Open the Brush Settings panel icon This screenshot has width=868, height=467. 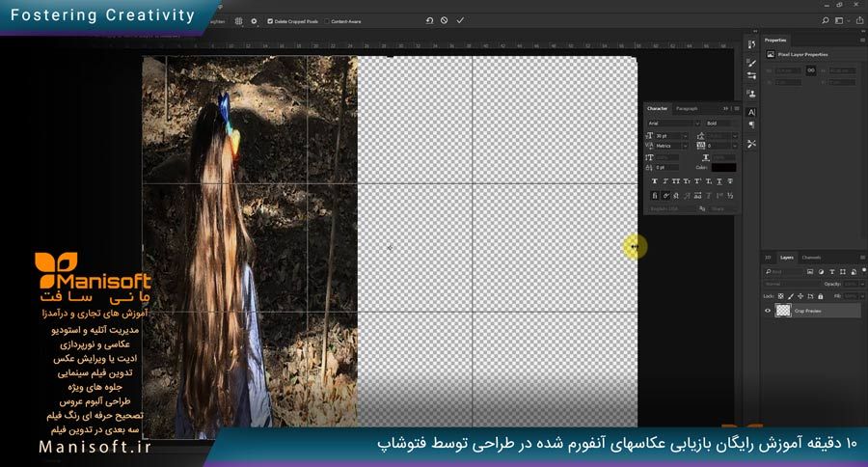point(751,63)
